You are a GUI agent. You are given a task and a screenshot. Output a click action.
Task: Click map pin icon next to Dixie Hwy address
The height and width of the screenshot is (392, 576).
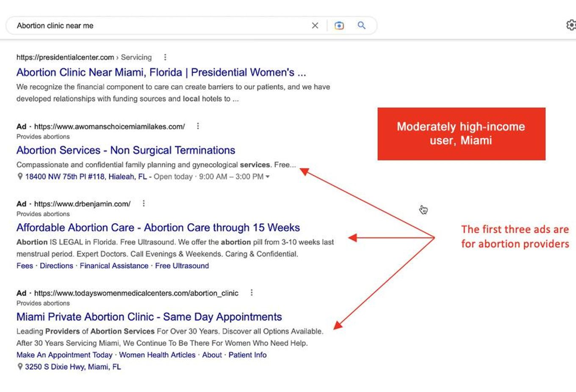20,367
